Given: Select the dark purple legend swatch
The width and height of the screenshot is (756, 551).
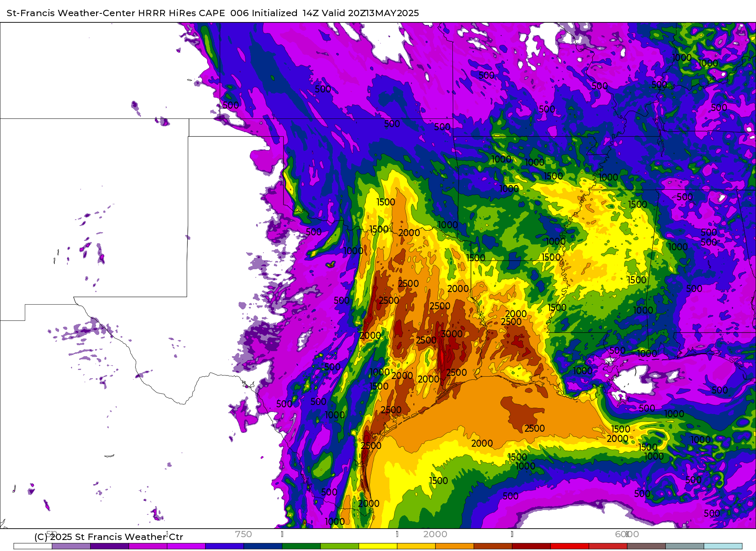Looking at the screenshot, I should (109, 546).
